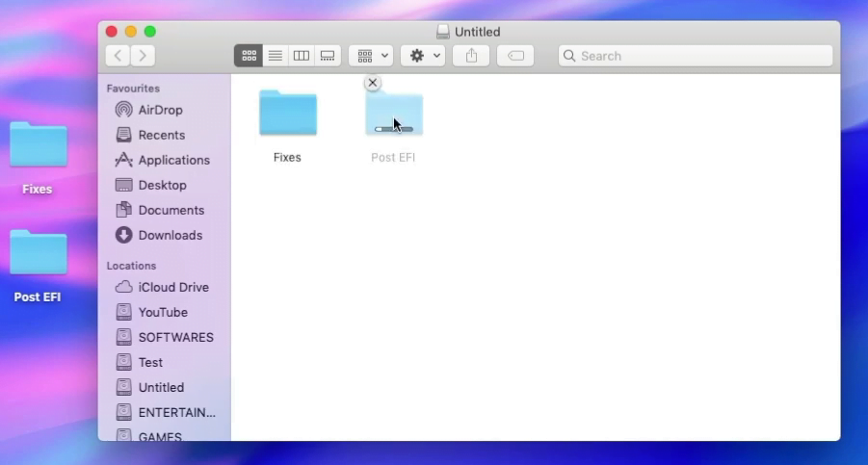
Task: Close the Finder window with red button
Action: (x=111, y=32)
